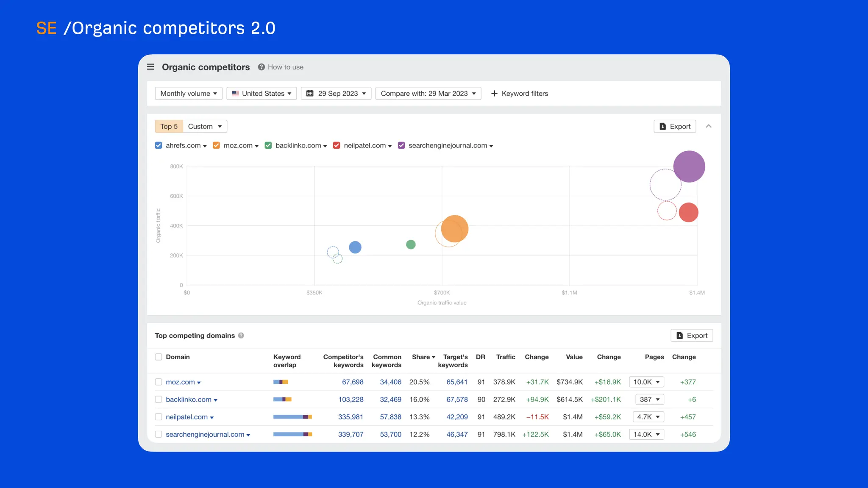Click neilpatel.com keyword overlap bar
Image resolution: width=868 pixels, height=488 pixels.
(x=292, y=417)
